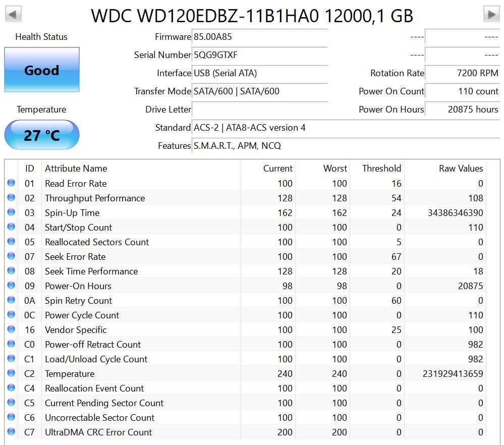Click the Interface field USB (Serial ATA)

pyautogui.click(x=260, y=73)
